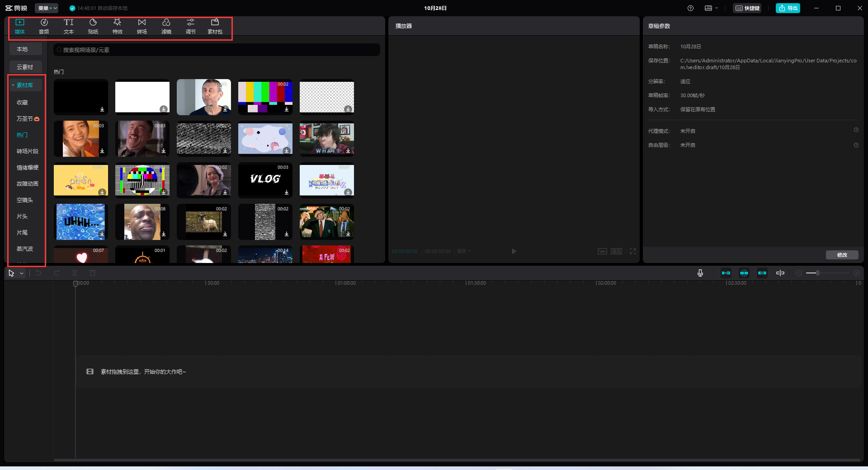Toggle main track magnet on timeline

[x=726, y=273]
